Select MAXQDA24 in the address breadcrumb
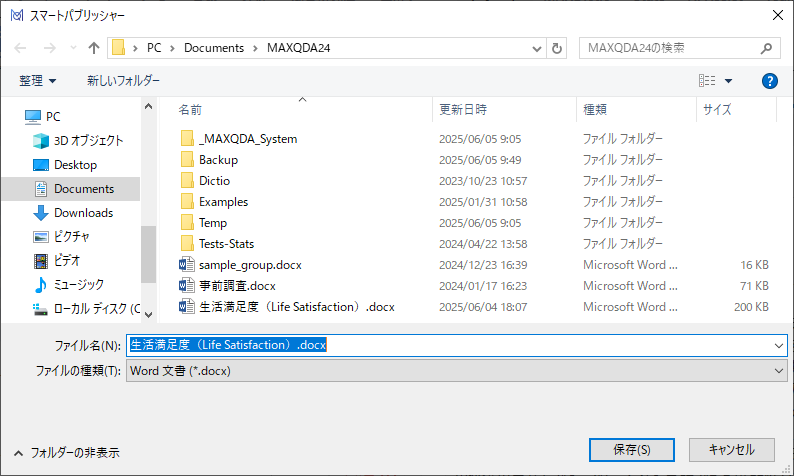This screenshot has width=794, height=476. coord(298,48)
